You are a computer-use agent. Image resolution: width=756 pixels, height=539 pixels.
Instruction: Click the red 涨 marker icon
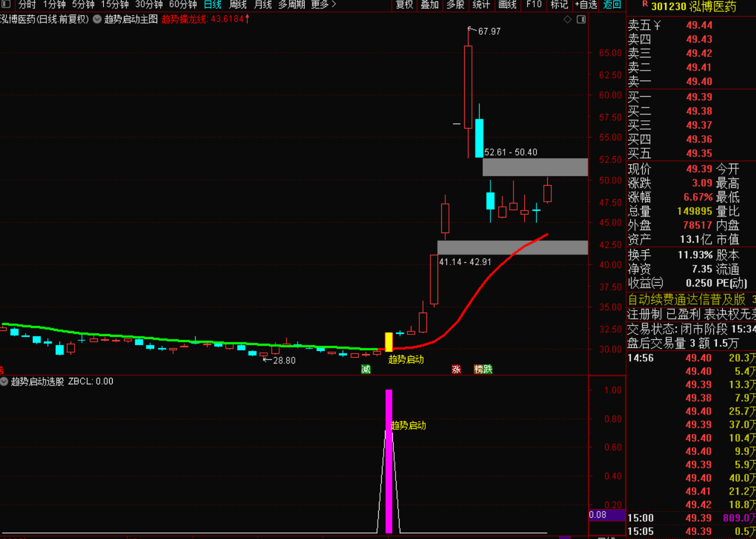click(x=456, y=369)
